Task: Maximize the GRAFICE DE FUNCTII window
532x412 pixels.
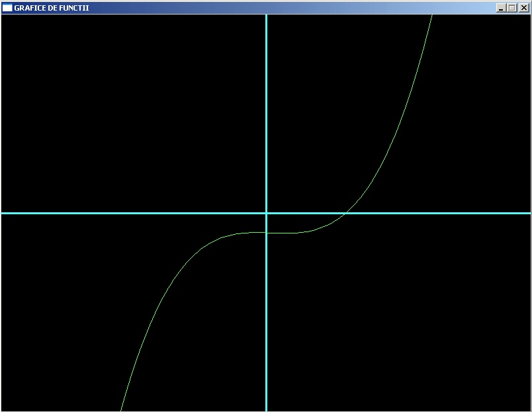Action: (x=512, y=8)
